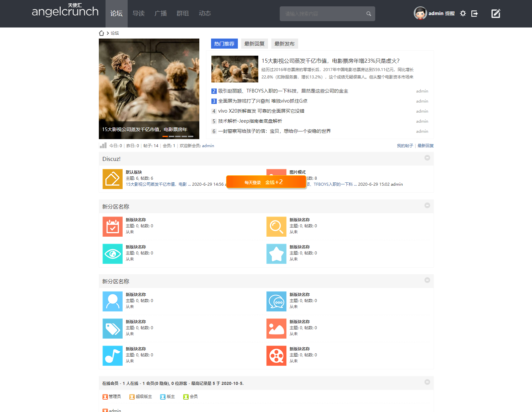This screenshot has width=532, height=412.
Task: Collapse the online members 在线会员 section
Action: [x=427, y=382]
